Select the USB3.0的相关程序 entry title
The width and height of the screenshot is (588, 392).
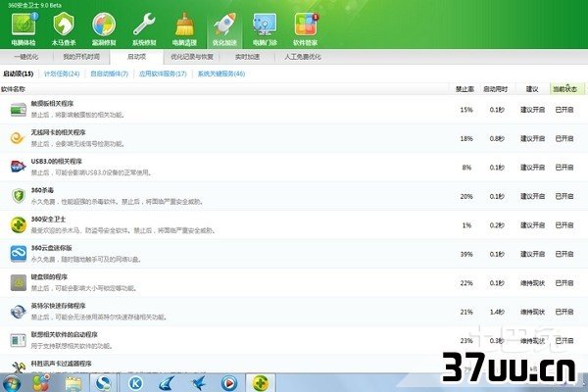[x=56, y=161]
